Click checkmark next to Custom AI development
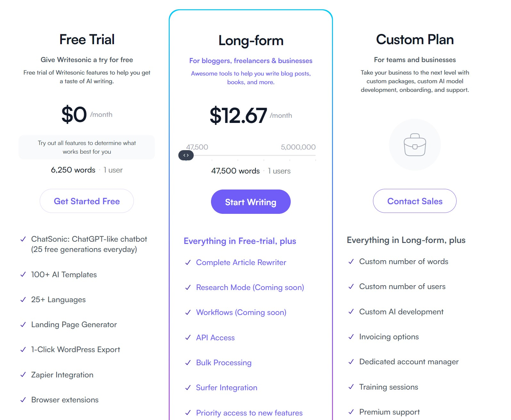Image resolution: width=511 pixels, height=420 pixels. coord(351,312)
